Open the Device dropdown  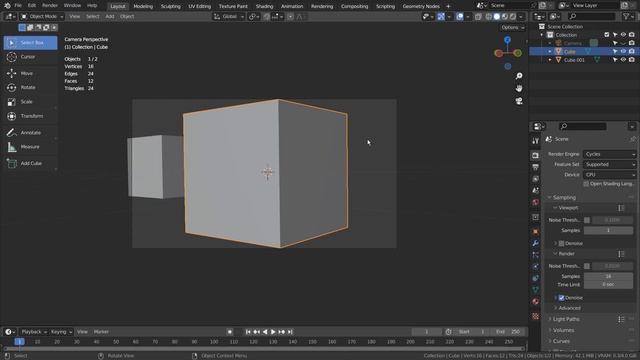point(609,175)
